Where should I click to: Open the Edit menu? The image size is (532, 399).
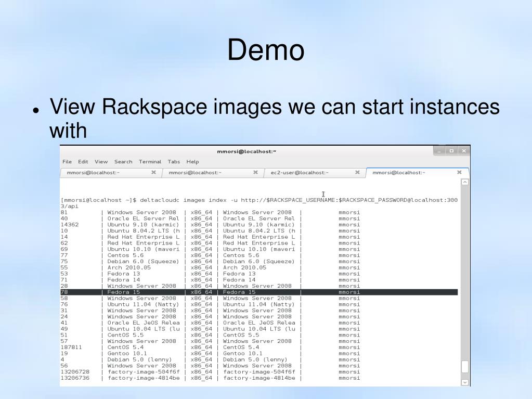[x=83, y=162]
